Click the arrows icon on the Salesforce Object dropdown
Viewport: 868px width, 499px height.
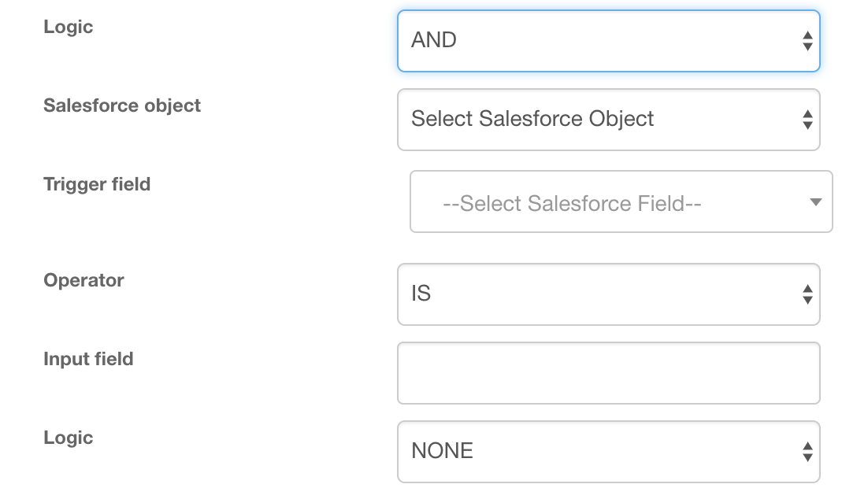tap(807, 120)
